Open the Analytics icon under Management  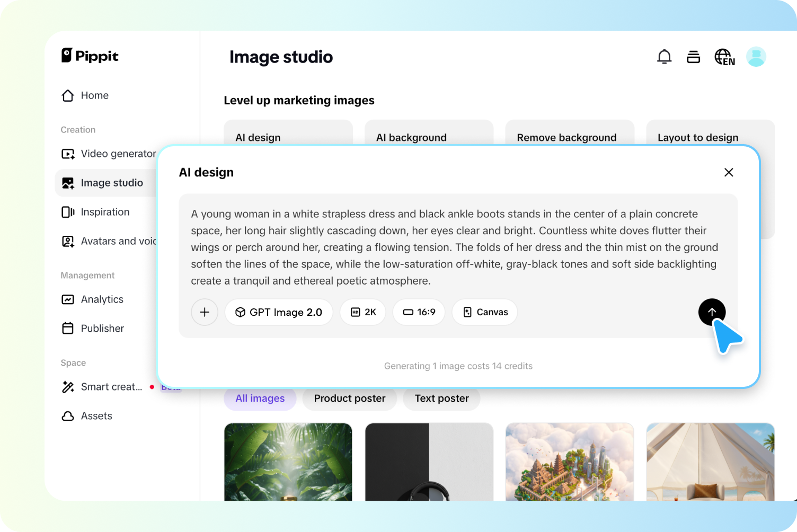point(68,299)
